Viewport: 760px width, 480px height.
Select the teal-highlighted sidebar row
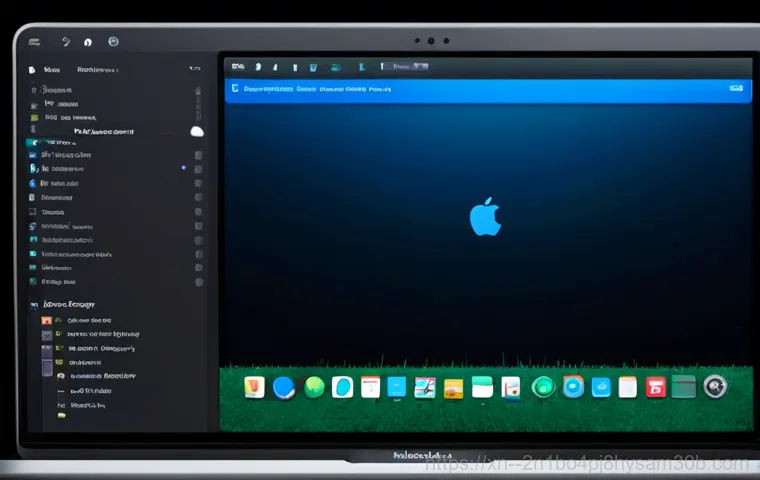[51, 143]
